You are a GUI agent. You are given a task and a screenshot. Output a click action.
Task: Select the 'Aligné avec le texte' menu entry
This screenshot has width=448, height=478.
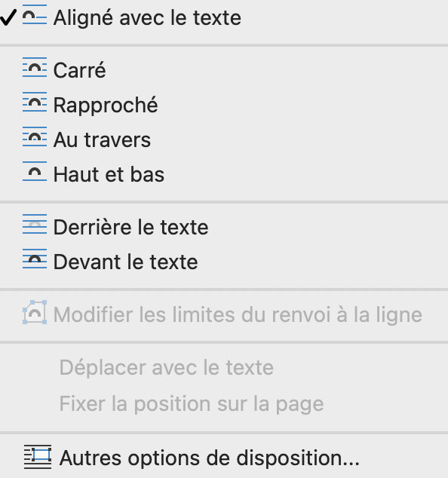coord(224,17)
